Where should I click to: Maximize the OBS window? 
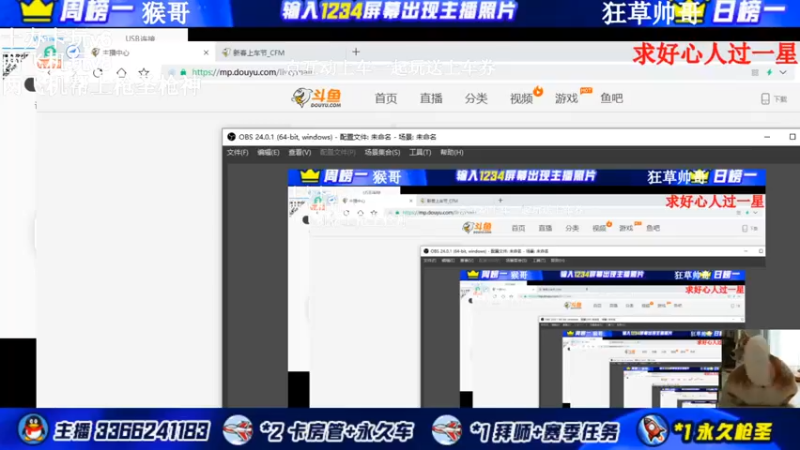[792, 137]
